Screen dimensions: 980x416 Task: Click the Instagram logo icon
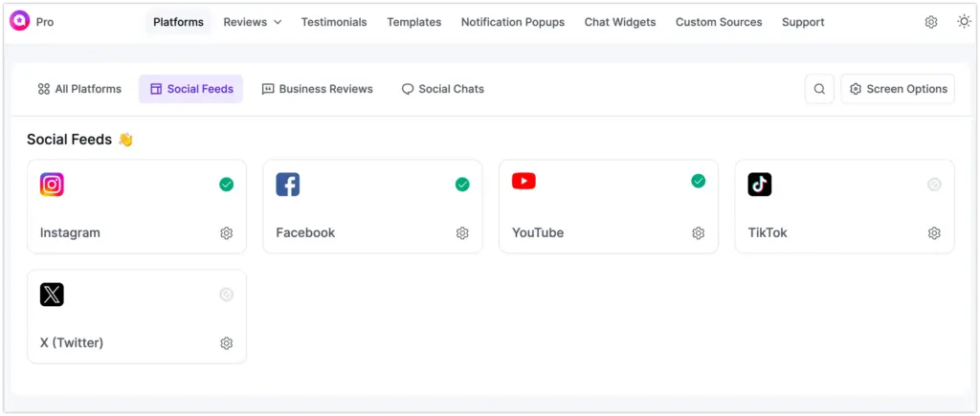(x=52, y=185)
